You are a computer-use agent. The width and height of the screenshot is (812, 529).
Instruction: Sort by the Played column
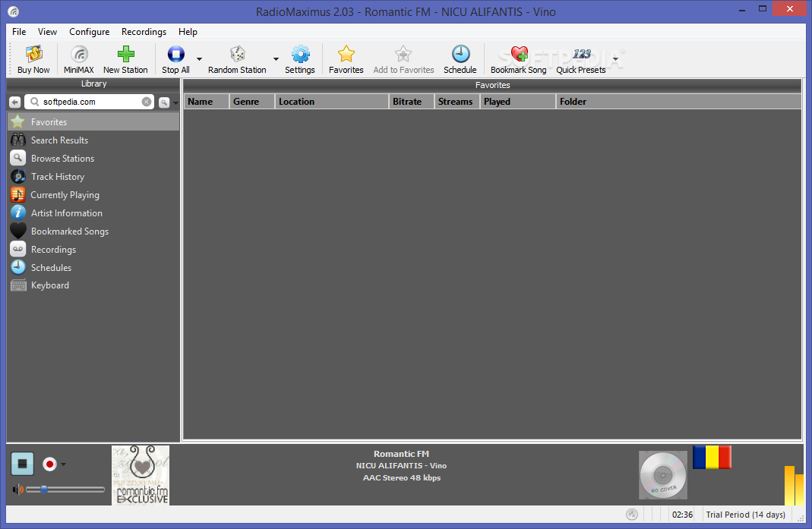point(518,102)
